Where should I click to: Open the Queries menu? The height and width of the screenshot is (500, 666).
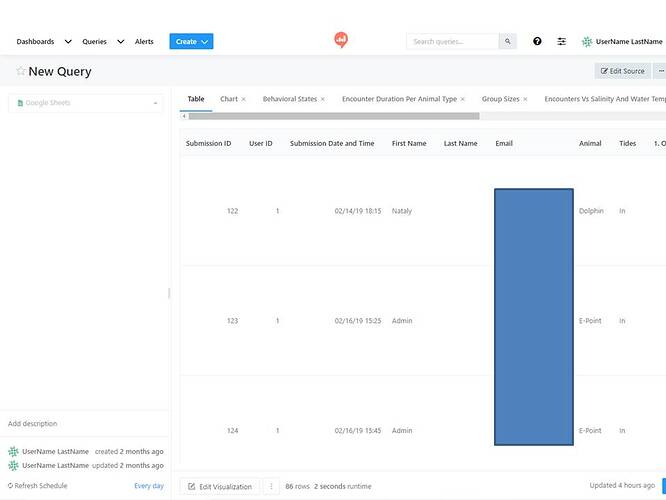click(x=94, y=42)
